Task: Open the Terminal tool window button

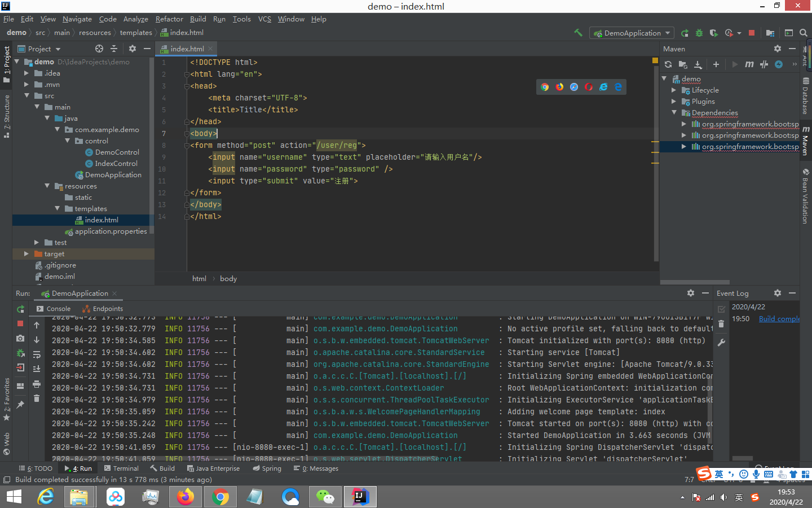Action: pyautogui.click(x=121, y=468)
